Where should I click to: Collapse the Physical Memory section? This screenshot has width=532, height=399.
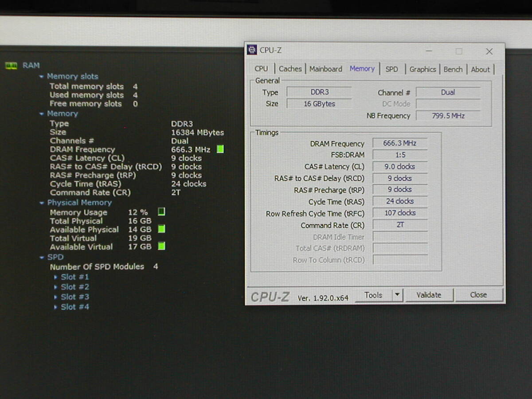(42, 203)
